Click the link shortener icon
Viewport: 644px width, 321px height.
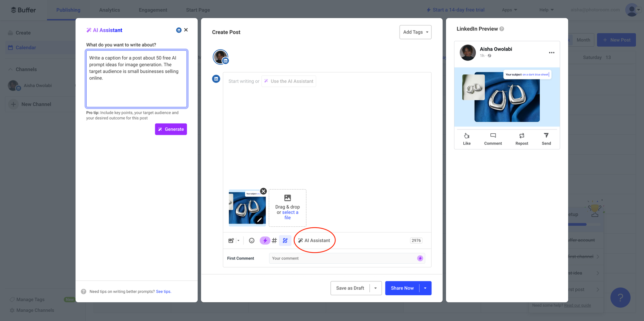(x=285, y=241)
